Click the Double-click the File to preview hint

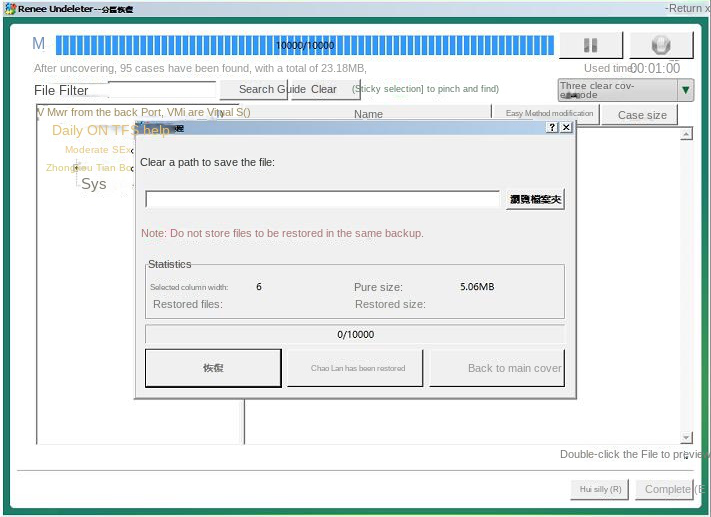pyautogui.click(x=633, y=454)
